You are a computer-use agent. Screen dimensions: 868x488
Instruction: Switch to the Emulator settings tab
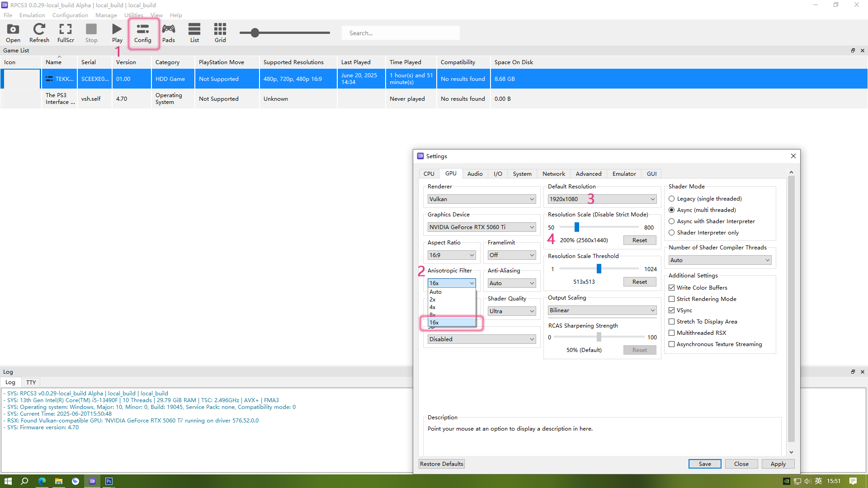coord(624,174)
